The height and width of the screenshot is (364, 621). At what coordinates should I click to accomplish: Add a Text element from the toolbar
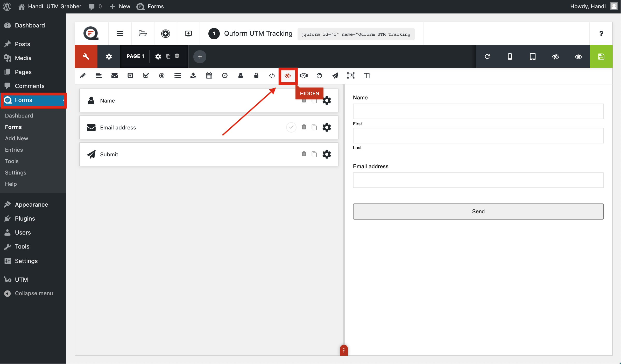click(83, 76)
